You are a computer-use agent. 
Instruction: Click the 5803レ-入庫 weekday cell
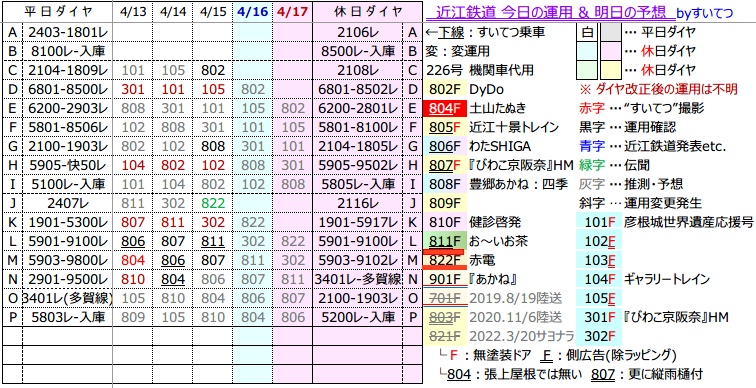tap(68, 317)
